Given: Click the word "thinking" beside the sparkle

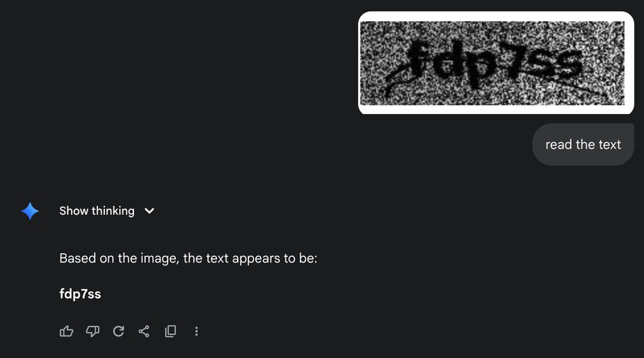Looking at the screenshot, I should click(113, 211).
